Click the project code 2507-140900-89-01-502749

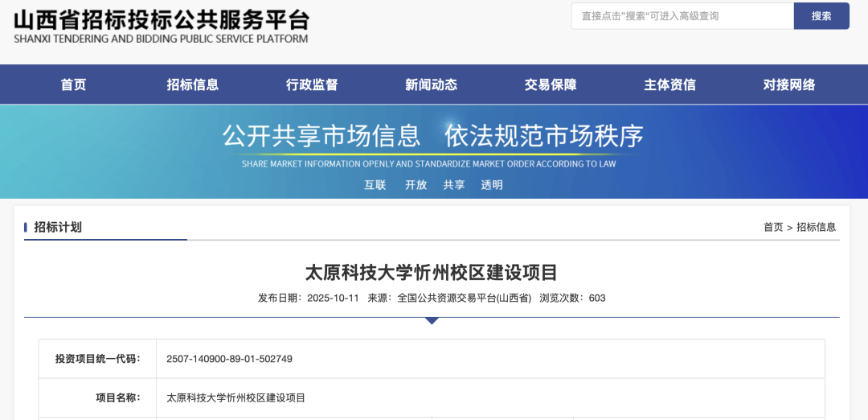(229, 359)
